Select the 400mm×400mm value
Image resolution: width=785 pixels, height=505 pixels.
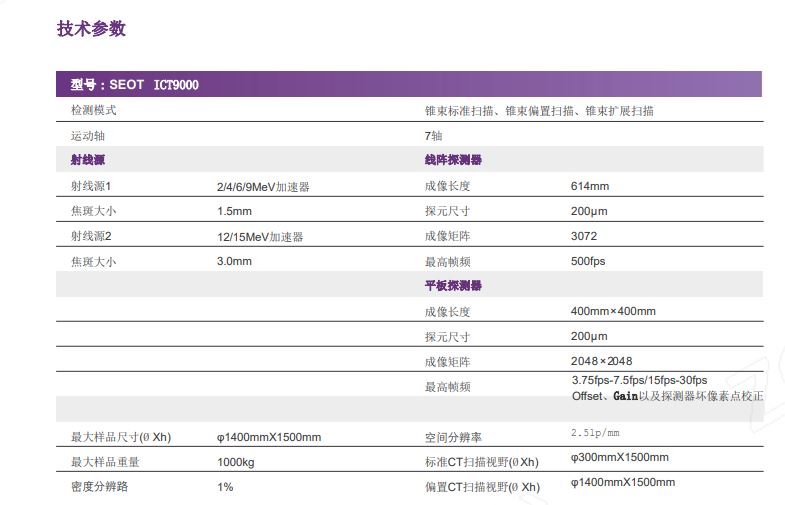coord(613,311)
